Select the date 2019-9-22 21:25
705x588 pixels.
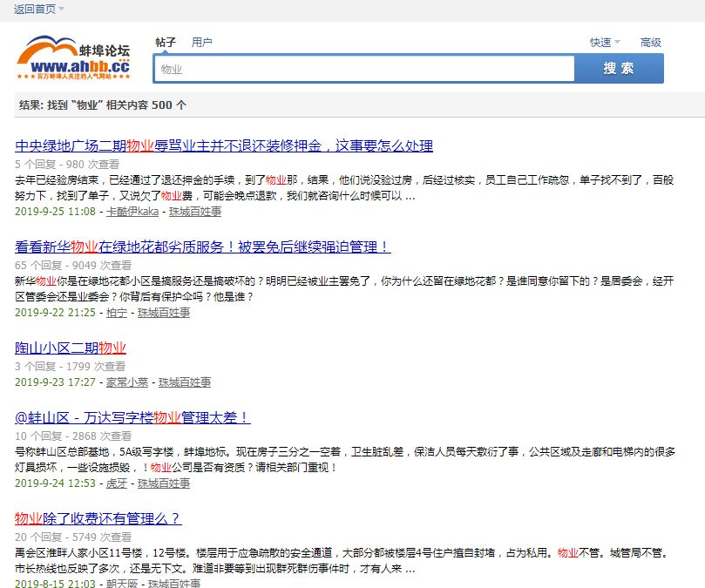[x=55, y=313]
